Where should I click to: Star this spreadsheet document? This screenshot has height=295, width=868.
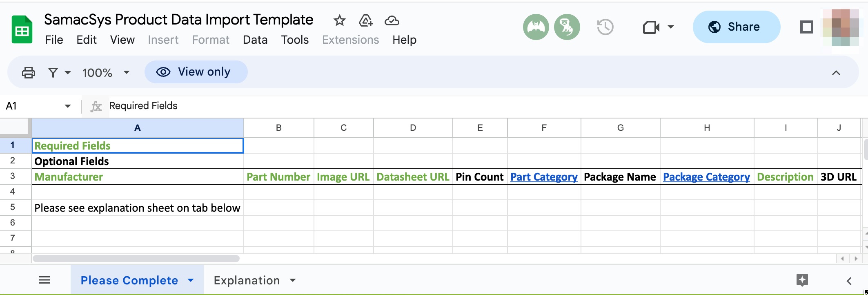point(339,20)
